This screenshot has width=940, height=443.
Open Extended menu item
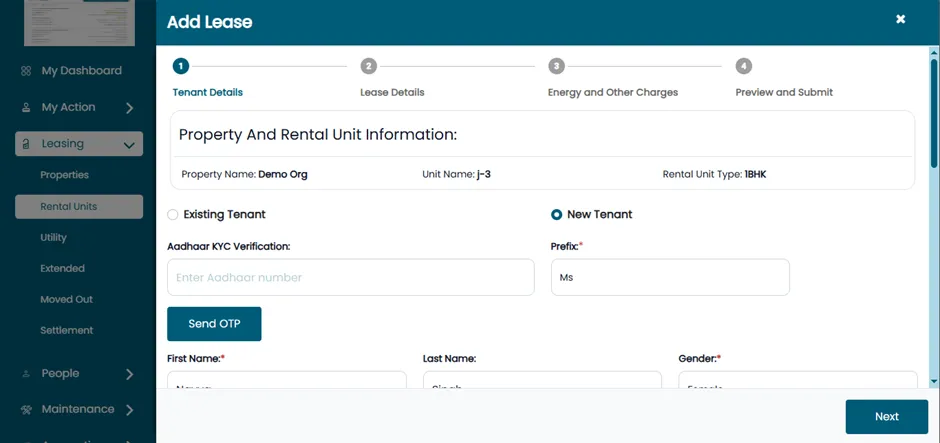(62, 269)
